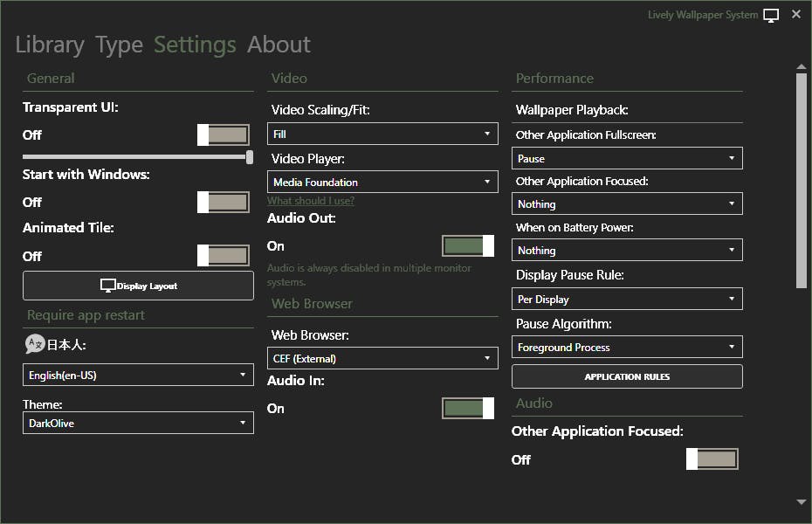Expand the Theme dropdown showing DarkOlive
The width and height of the screenshot is (812, 524).
138,423
